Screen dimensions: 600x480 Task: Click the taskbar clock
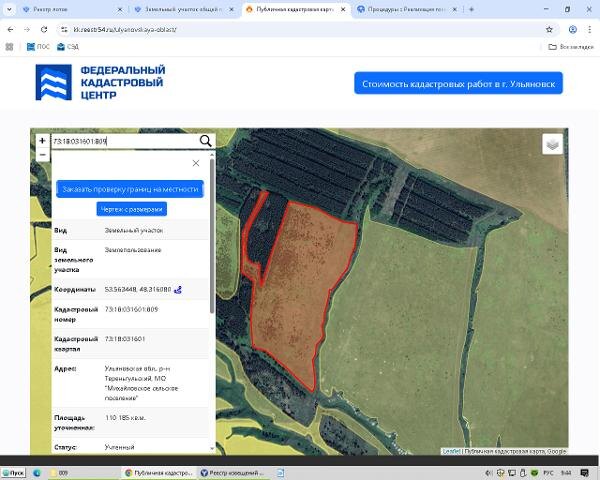[x=566, y=473]
